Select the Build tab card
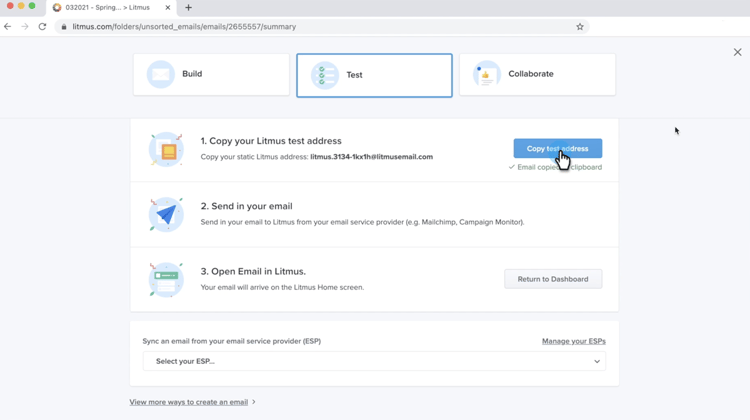Screen dimensions: 750x420 pos(211,74)
